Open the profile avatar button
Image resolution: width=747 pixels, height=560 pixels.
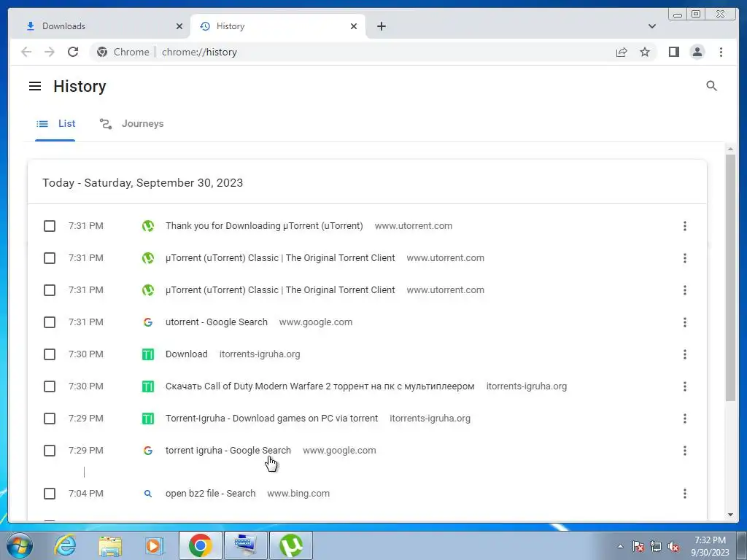click(x=697, y=52)
